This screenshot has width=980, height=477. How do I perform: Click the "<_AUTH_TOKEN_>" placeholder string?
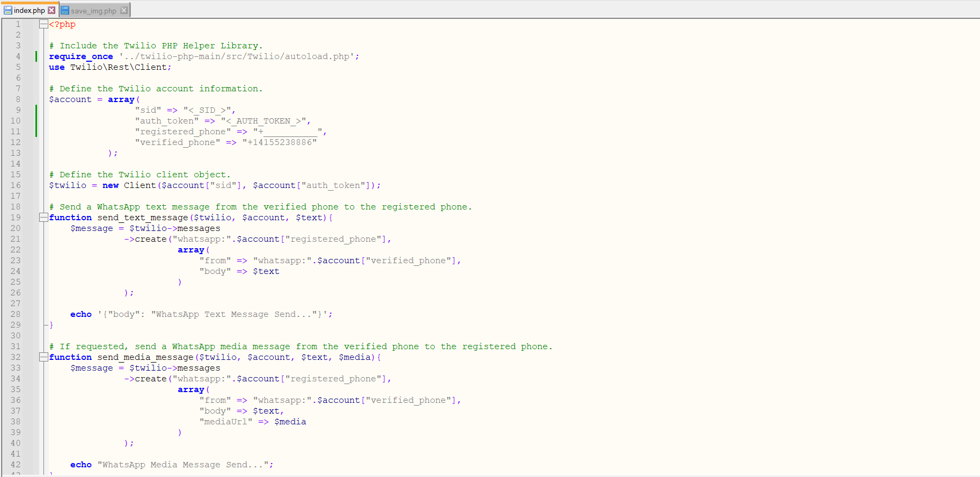tap(263, 121)
